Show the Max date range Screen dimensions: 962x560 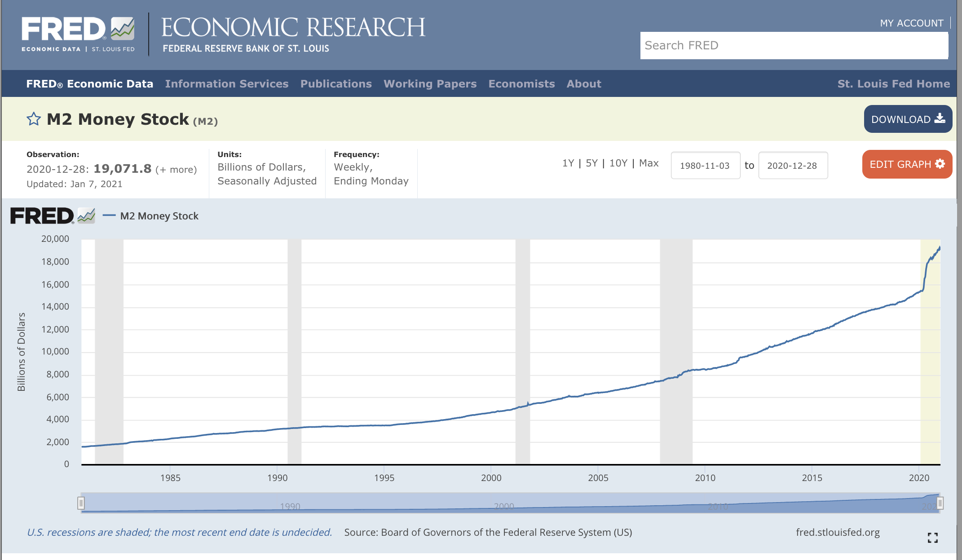click(649, 163)
